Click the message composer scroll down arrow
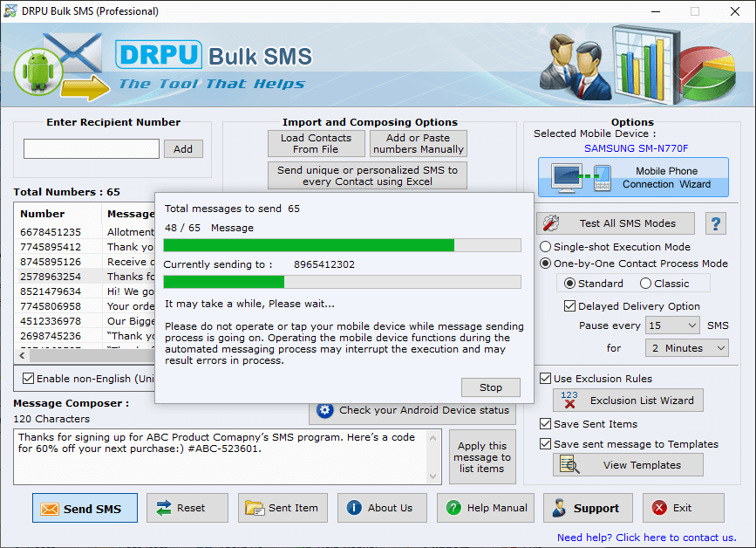 [x=433, y=476]
